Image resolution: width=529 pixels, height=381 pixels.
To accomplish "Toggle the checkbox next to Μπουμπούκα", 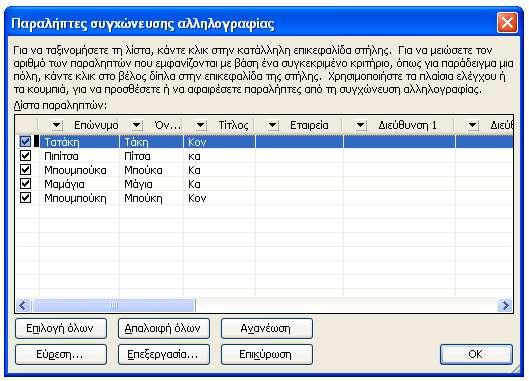I will (25, 170).
